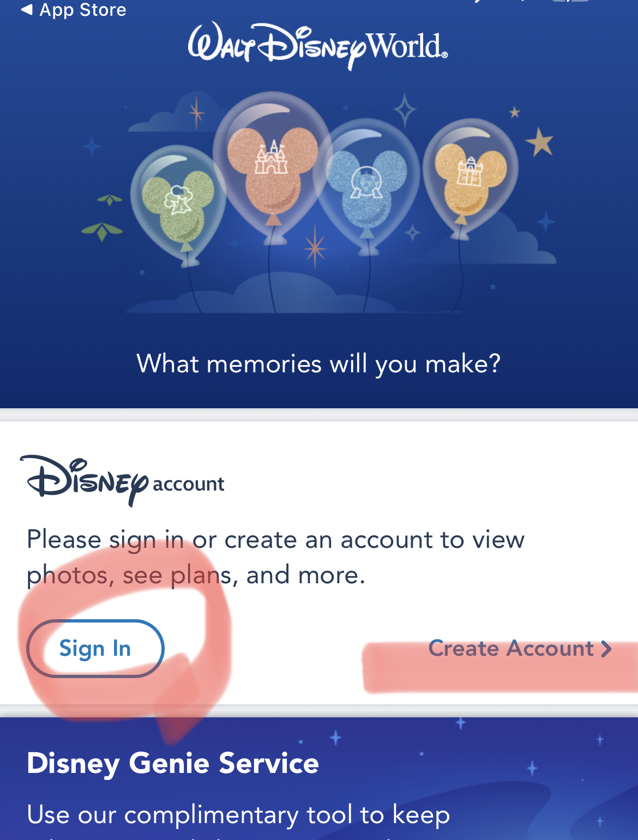The height and width of the screenshot is (840, 638).
Task: Tap the balloon illustration banner
Action: click(319, 204)
